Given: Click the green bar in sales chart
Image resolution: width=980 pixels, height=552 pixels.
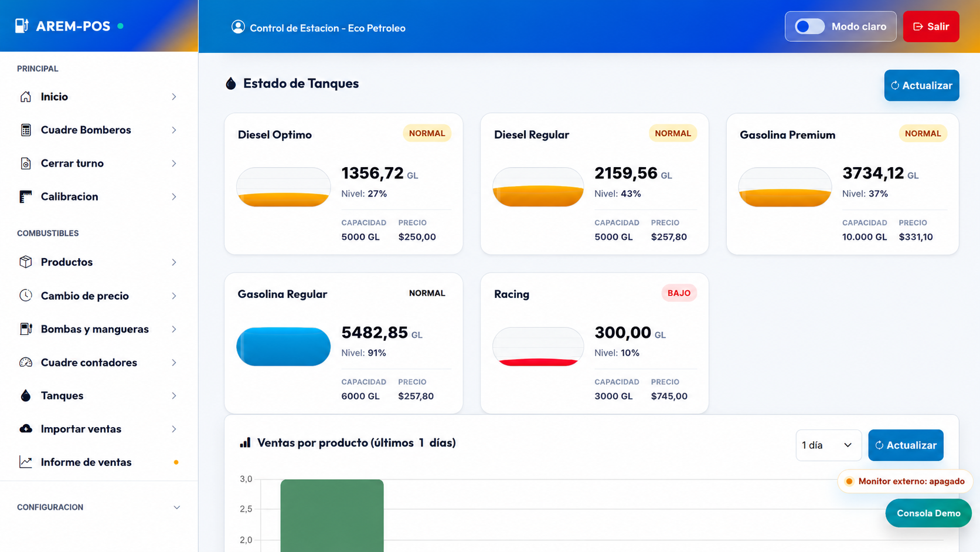Looking at the screenshot, I should 332,516.
